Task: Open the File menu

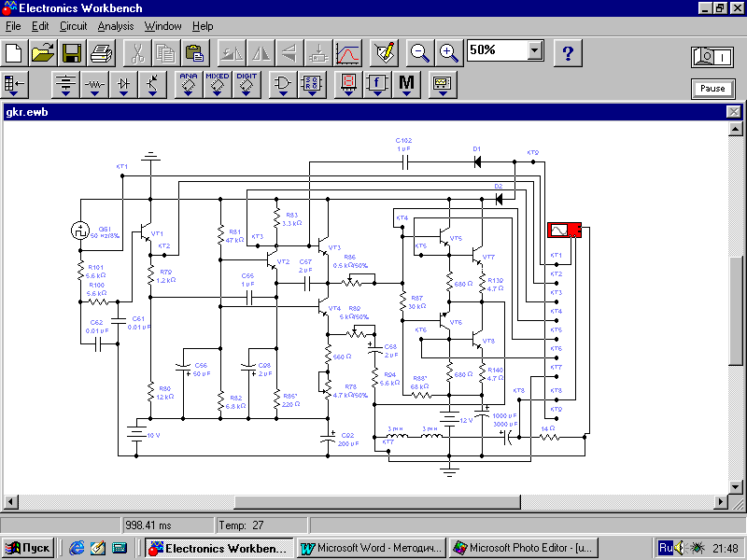Action: tap(13, 26)
